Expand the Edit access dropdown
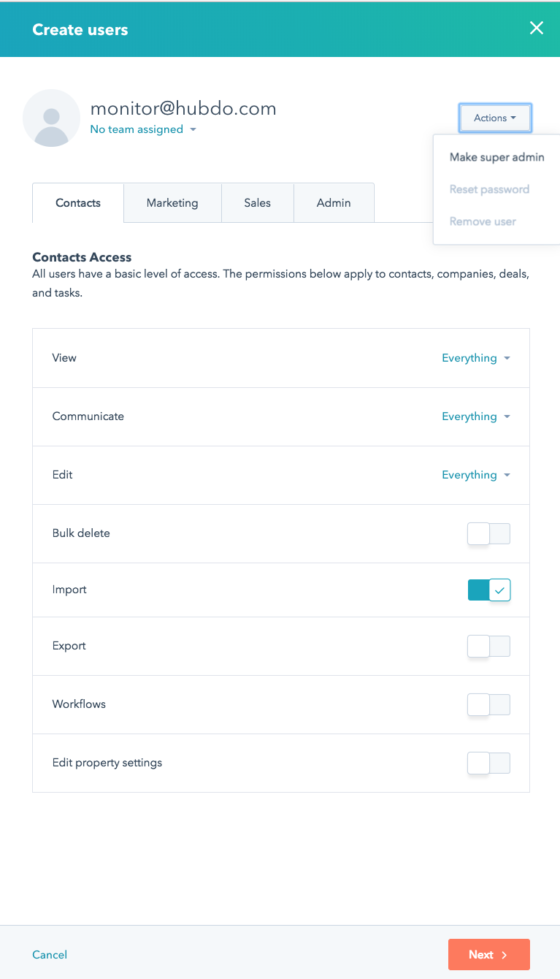560x979 pixels. [x=476, y=475]
